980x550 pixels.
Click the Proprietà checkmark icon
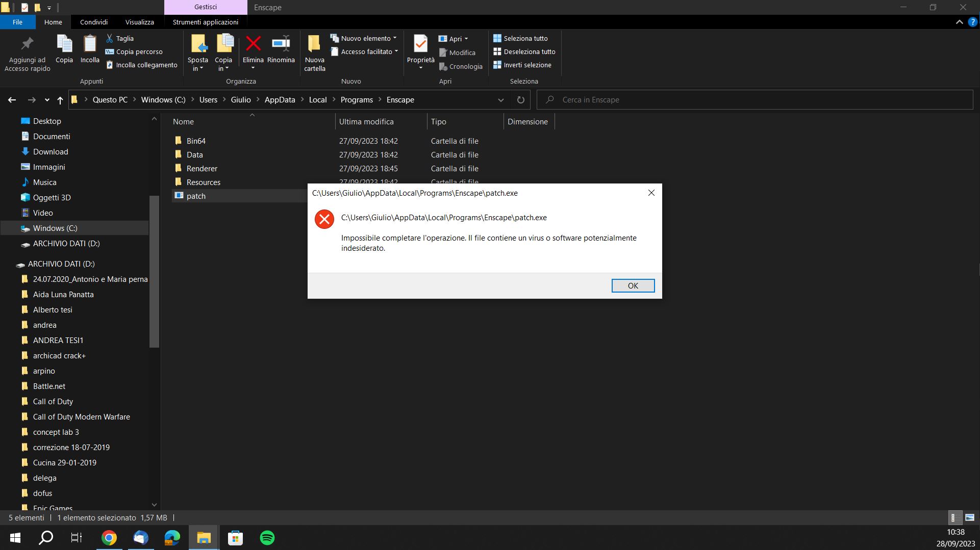(420, 44)
